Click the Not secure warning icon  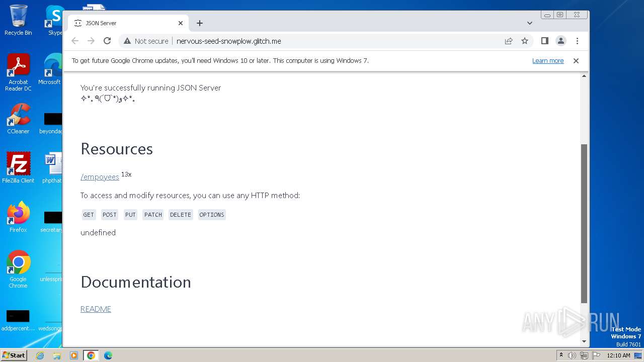[127, 41]
